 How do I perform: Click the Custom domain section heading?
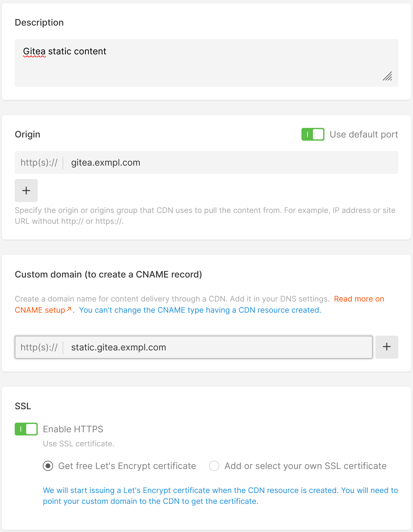coord(108,274)
